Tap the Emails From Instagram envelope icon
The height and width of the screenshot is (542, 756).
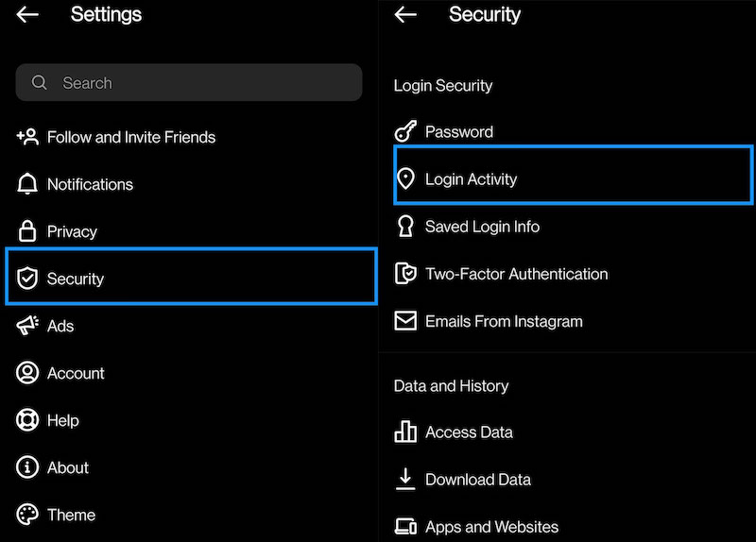pos(405,321)
